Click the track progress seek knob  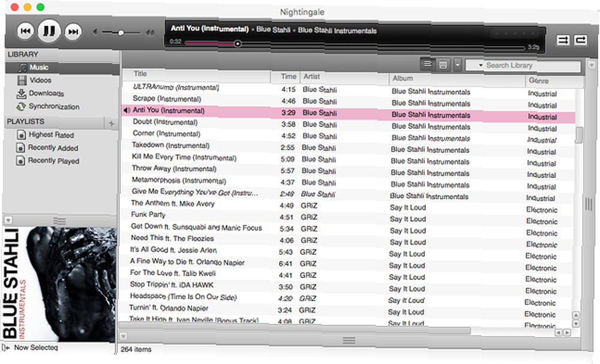[x=238, y=44]
